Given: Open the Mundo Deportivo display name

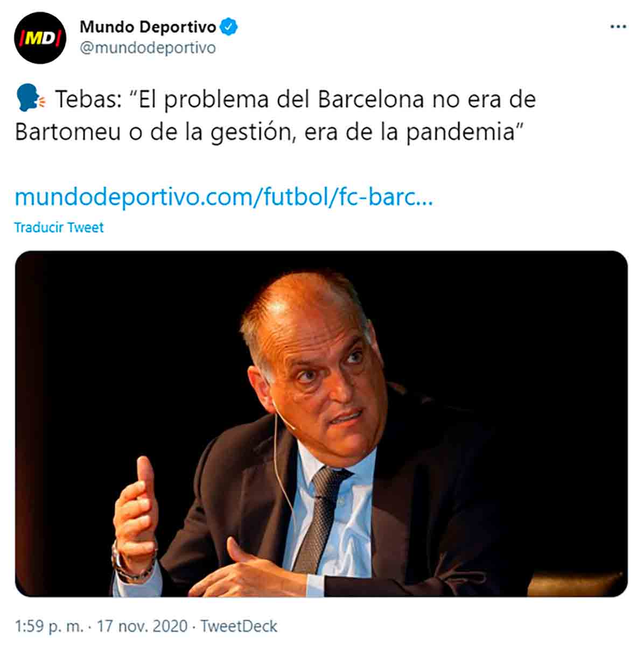Looking at the screenshot, I should click(148, 26).
